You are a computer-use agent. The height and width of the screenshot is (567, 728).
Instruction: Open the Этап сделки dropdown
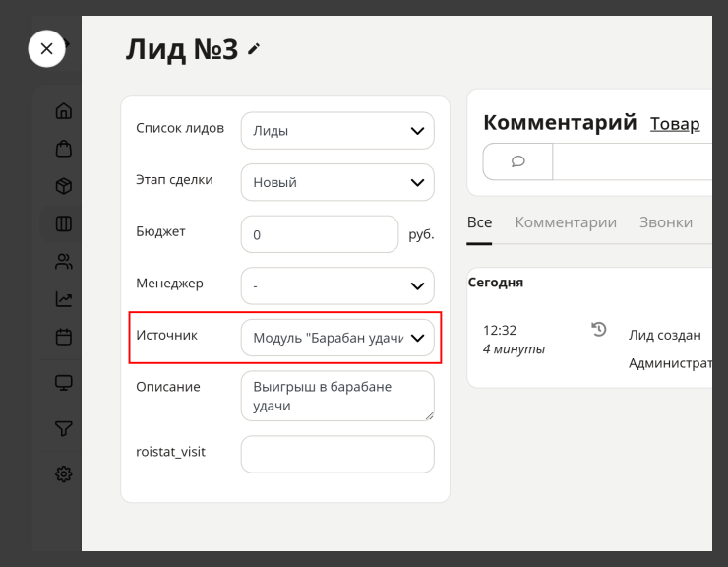337,182
